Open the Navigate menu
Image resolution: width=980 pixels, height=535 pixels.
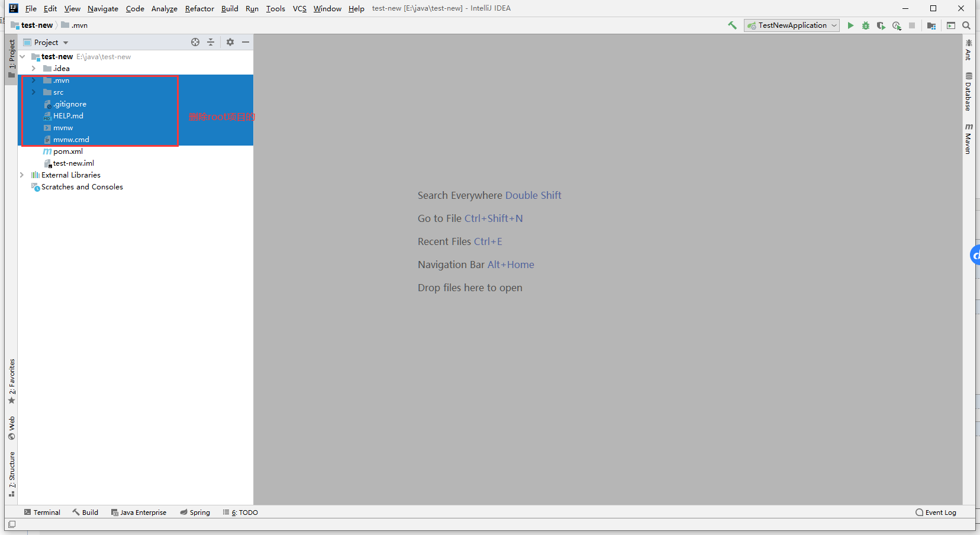[x=103, y=8]
